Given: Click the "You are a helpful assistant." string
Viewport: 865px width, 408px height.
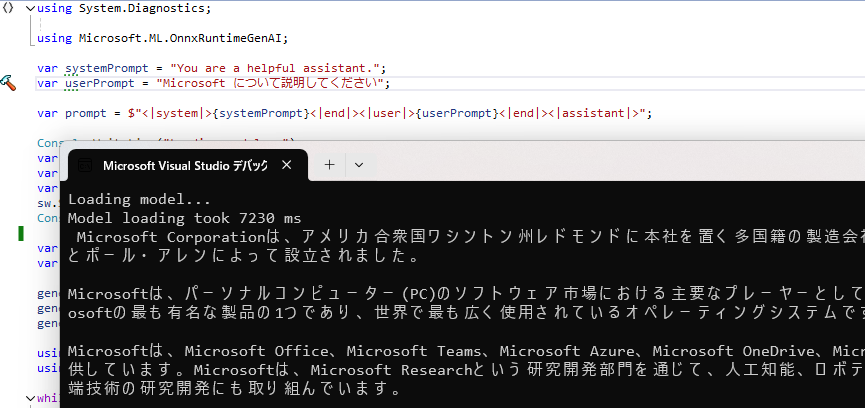Looking at the screenshot, I should [275, 68].
